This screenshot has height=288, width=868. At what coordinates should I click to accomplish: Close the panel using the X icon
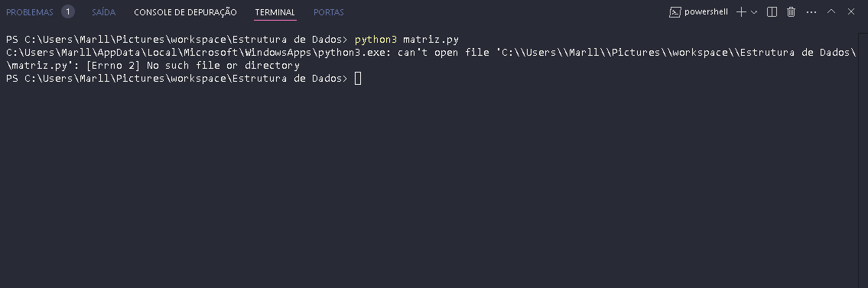point(851,11)
